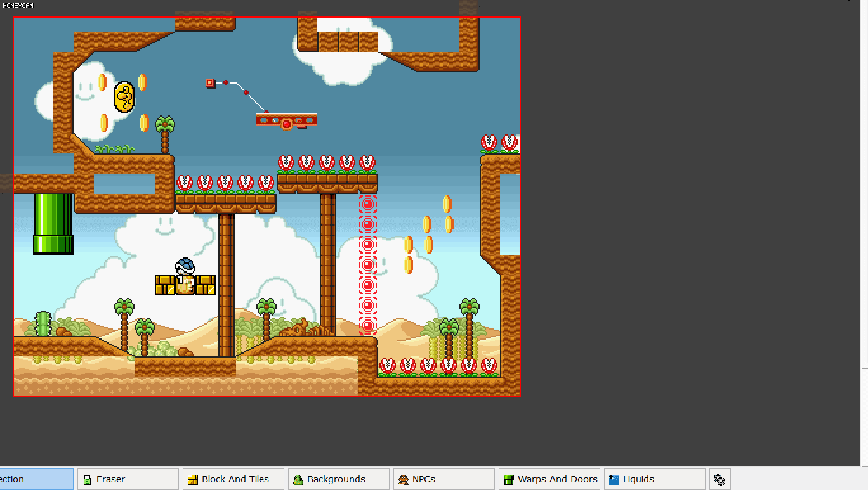
Task: Select the Eraser tool
Action: point(128,479)
